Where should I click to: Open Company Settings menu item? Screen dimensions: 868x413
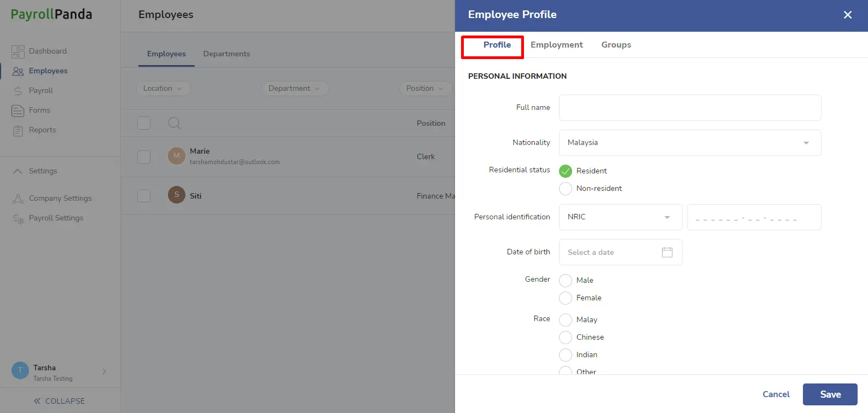click(x=60, y=199)
